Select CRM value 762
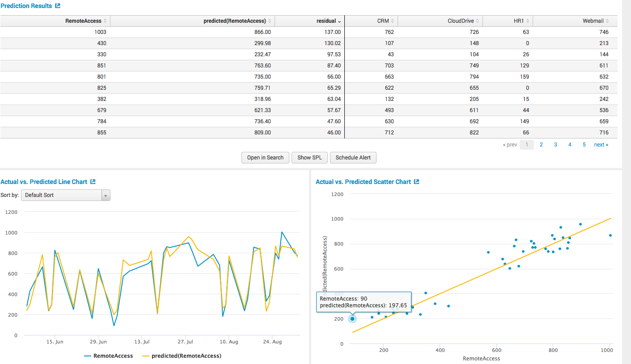 [x=389, y=32]
